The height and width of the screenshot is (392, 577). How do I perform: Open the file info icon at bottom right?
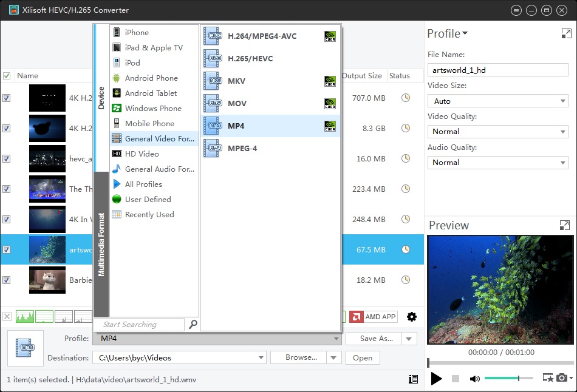[414, 378]
